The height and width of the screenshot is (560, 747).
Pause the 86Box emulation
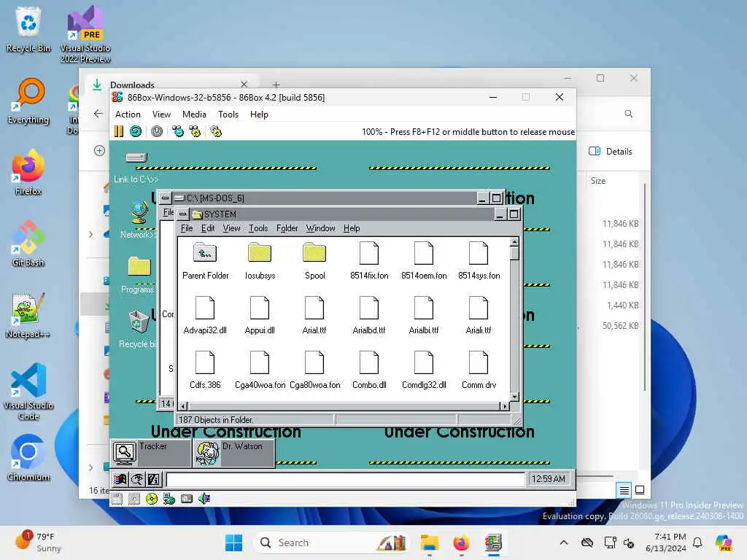click(x=119, y=131)
